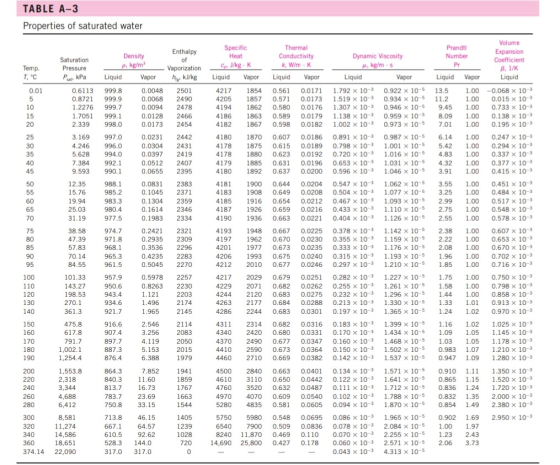The height and width of the screenshot is (465, 560).
Task: Click pressure value 101.33 in the 100°C row
Action: tap(75, 278)
